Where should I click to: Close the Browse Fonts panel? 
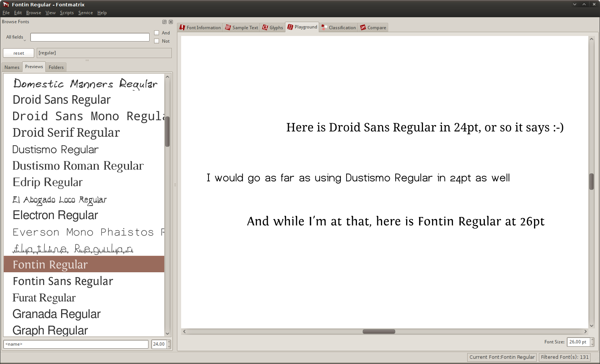point(171,22)
